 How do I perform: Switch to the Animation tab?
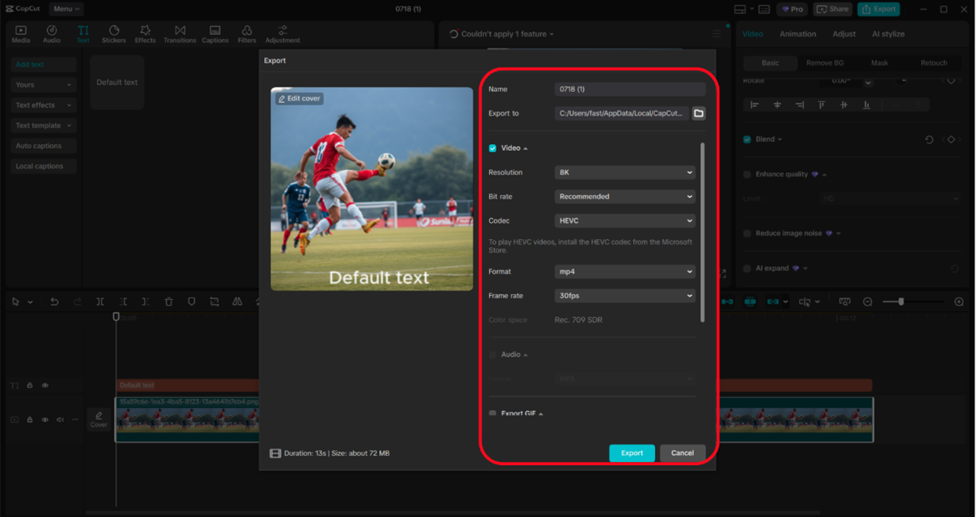pyautogui.click(x=798, y=34)
